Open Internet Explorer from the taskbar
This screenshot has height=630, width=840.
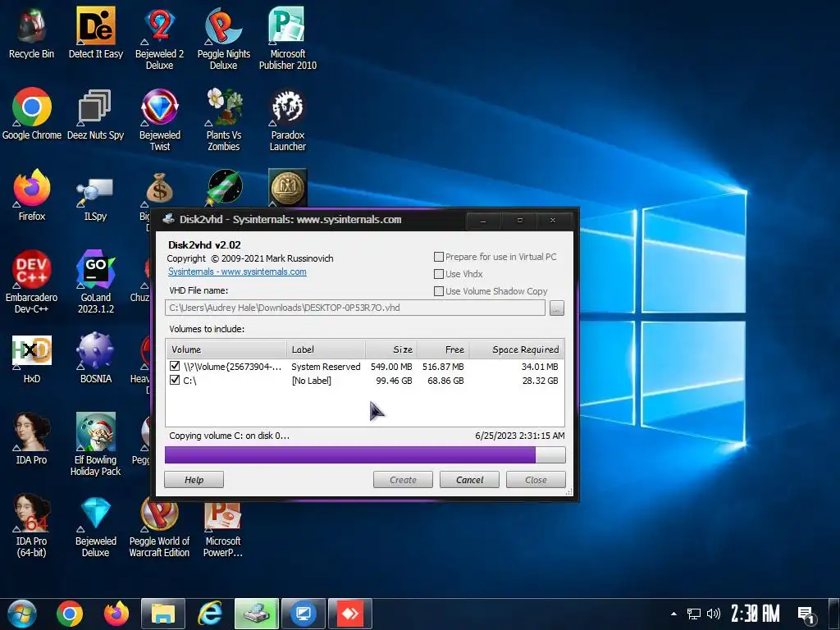click(x=210, y=614)
